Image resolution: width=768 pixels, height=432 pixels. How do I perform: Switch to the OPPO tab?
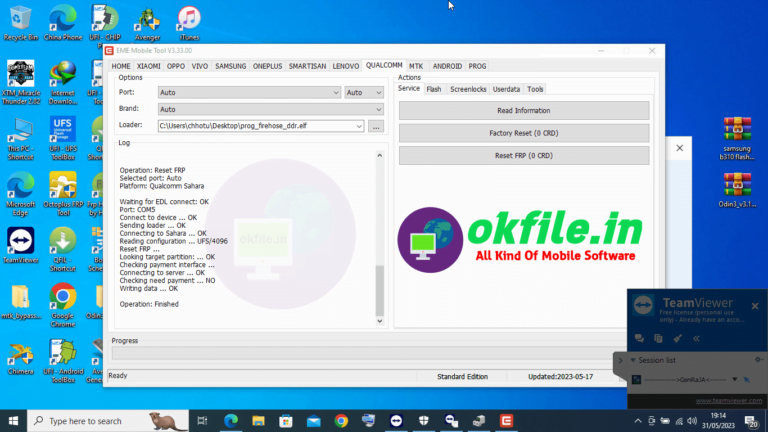(175, 66)
